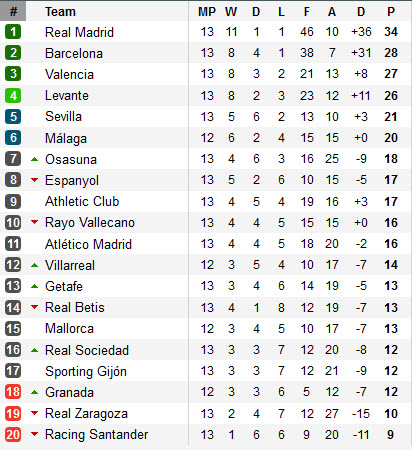Viewport: 412px width, 450px height.
Task: Click the # rank column header
Action: [x=13, y=12]
